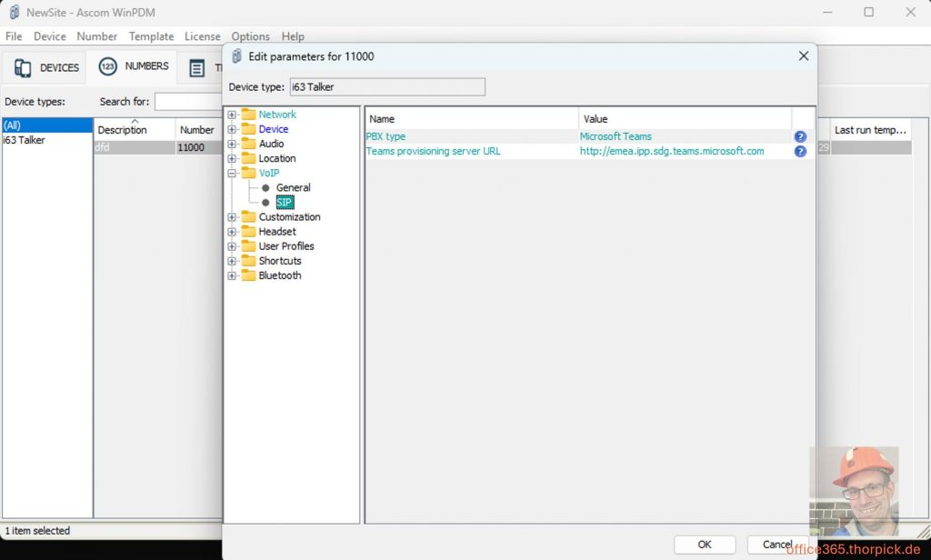Click the Headset folder icon
This screenshot has height=560, width=931.
coord(248,232)
